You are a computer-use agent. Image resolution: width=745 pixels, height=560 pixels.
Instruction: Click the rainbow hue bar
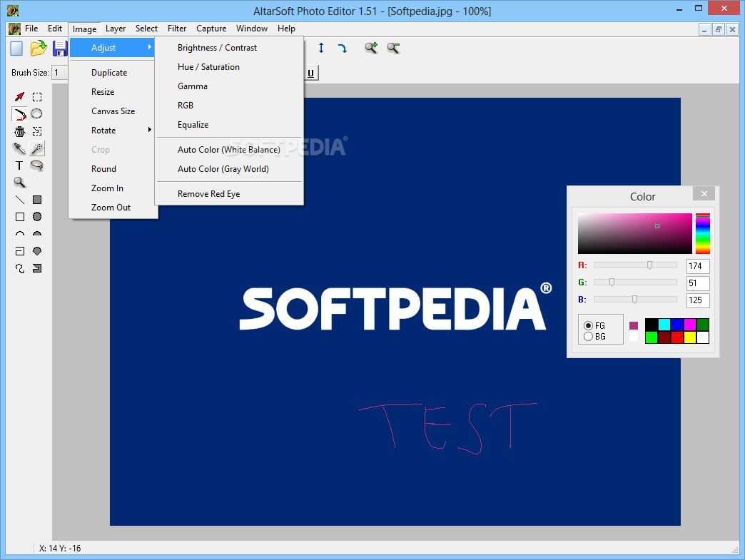tap(703, 234)
